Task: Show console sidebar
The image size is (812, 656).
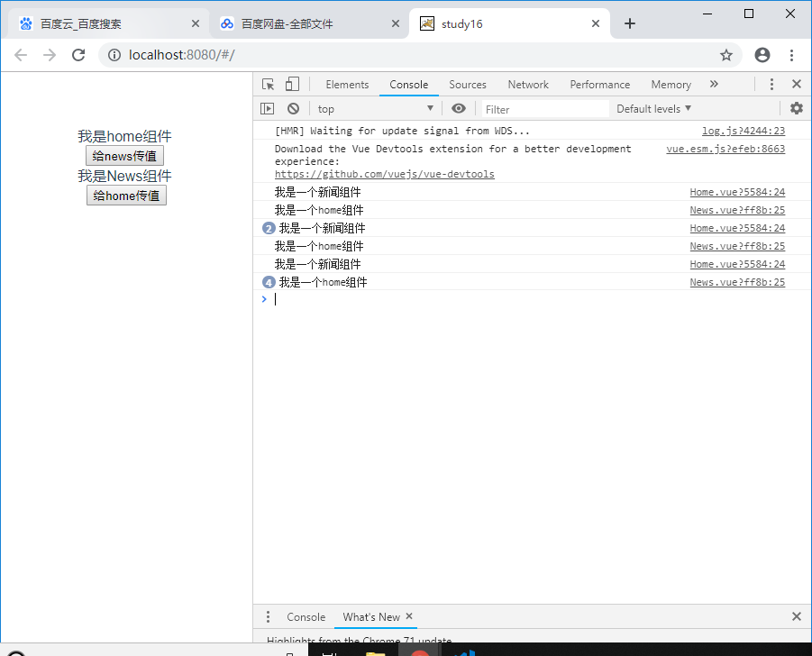Action: point(268,108)
